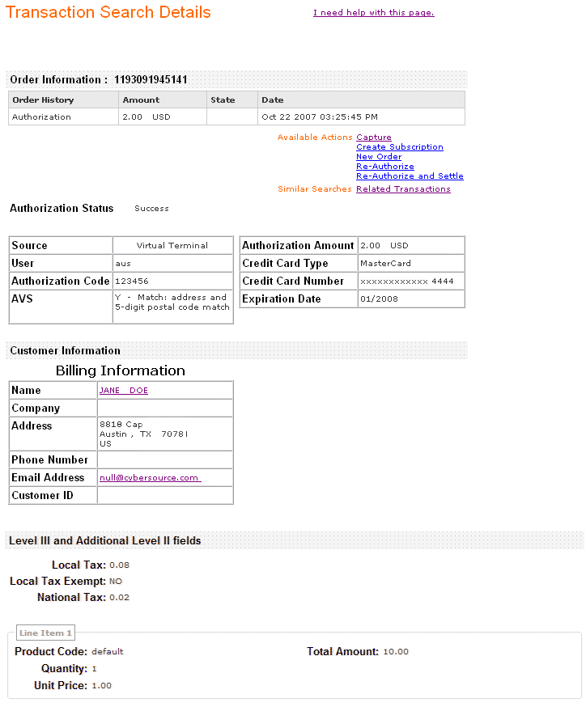Select Product Code value 'default'
Screen dimensions: 586x728
(108, 652)
